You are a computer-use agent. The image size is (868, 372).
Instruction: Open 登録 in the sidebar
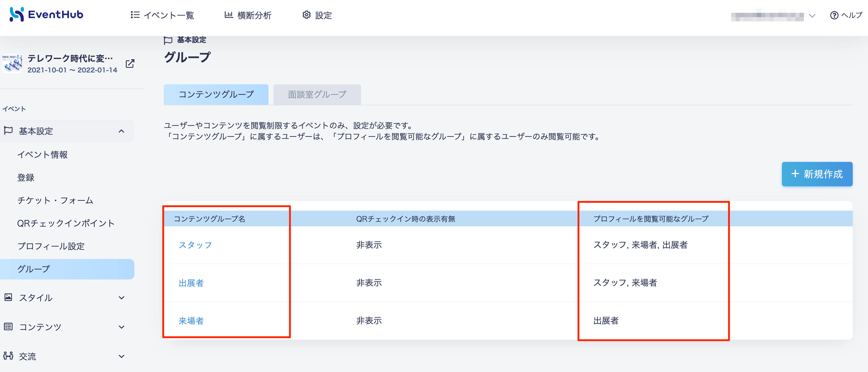[x=26, y=177]
